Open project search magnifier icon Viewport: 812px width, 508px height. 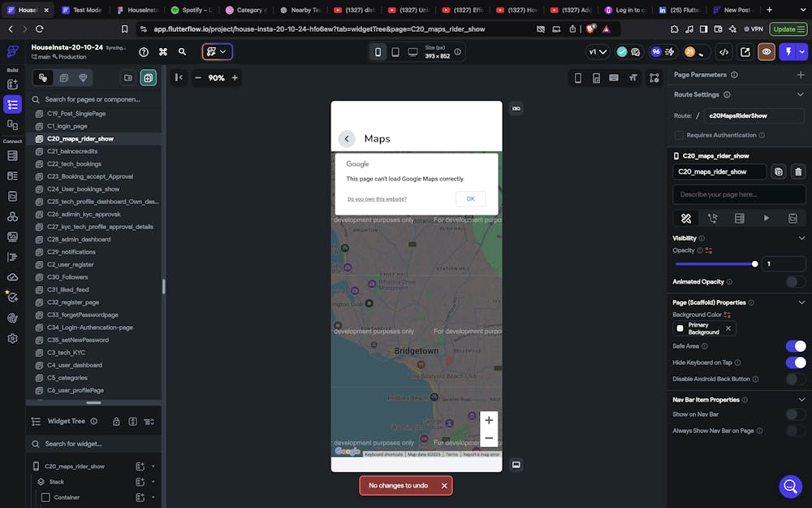coord(182,52)
